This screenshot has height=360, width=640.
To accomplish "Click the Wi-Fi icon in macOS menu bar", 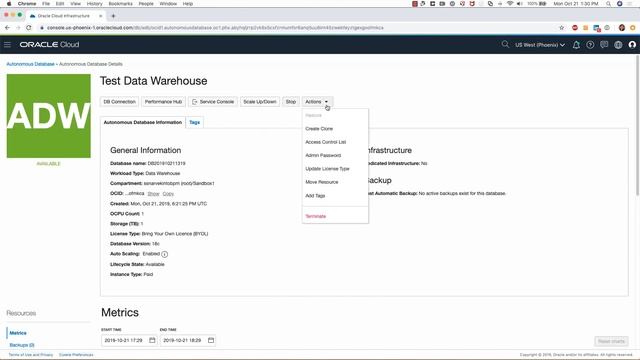I will tap(510, 4).
